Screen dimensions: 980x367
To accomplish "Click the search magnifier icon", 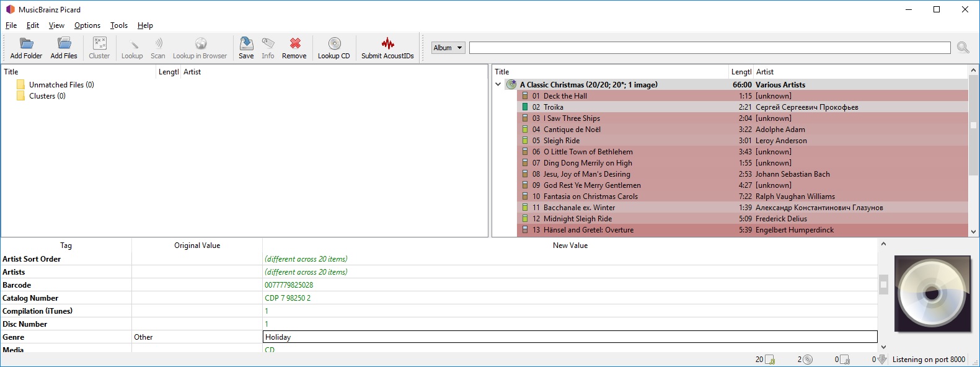I will coord(963,48).
